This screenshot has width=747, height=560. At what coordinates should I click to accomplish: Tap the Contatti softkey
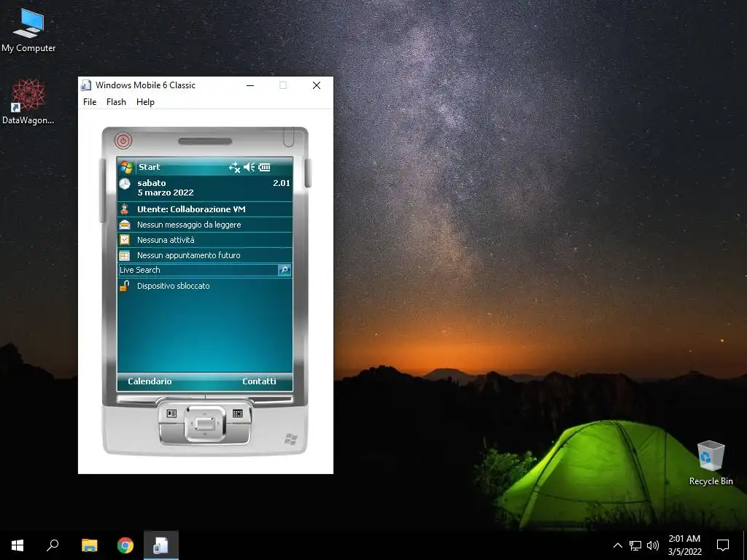pos(259,381)
